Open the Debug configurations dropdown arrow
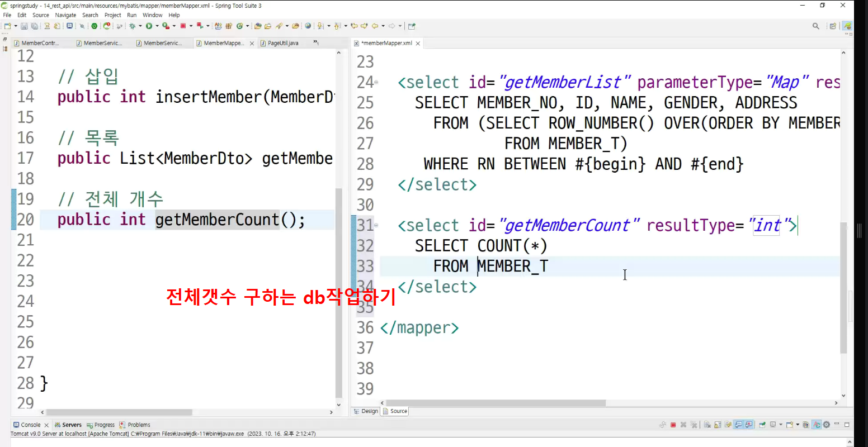Image resolution: width=868 pixels, height=447 pixels. (140, 26)
